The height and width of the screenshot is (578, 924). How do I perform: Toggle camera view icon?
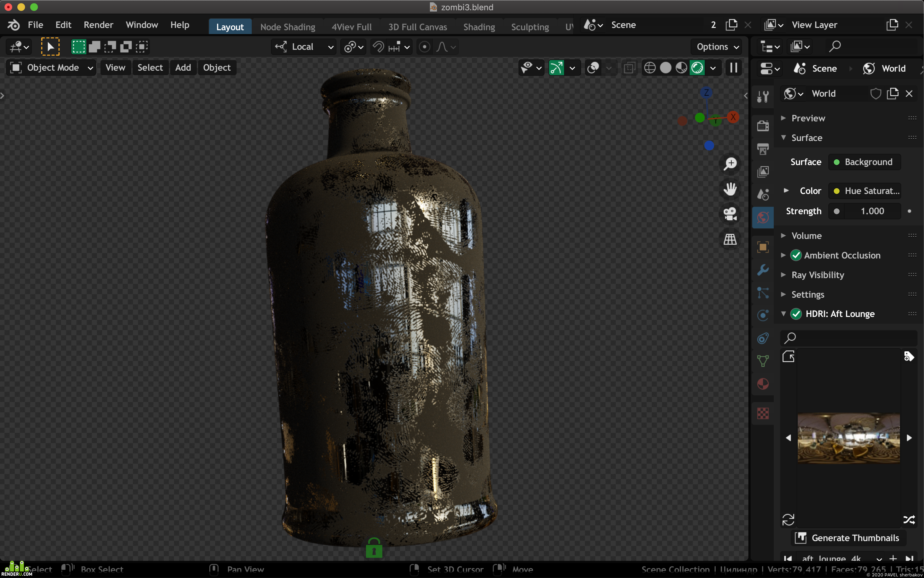(x=730, y=214)
